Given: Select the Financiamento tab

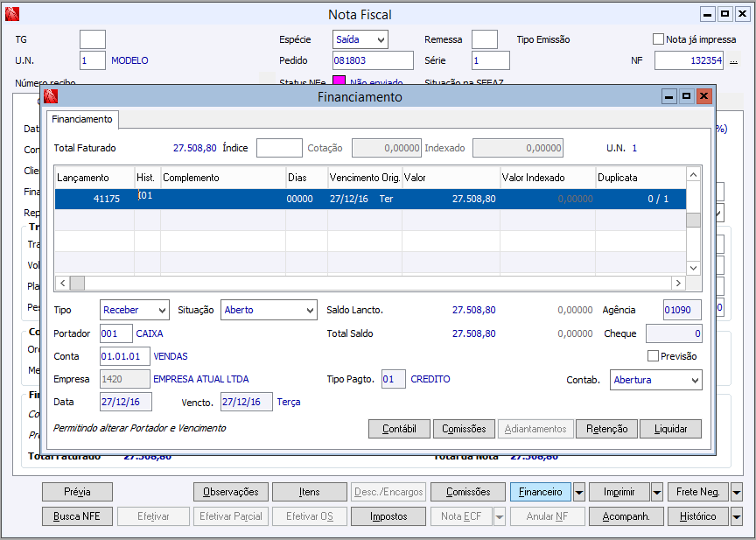Looking at the screenshot, I should [x=81, y=119].
